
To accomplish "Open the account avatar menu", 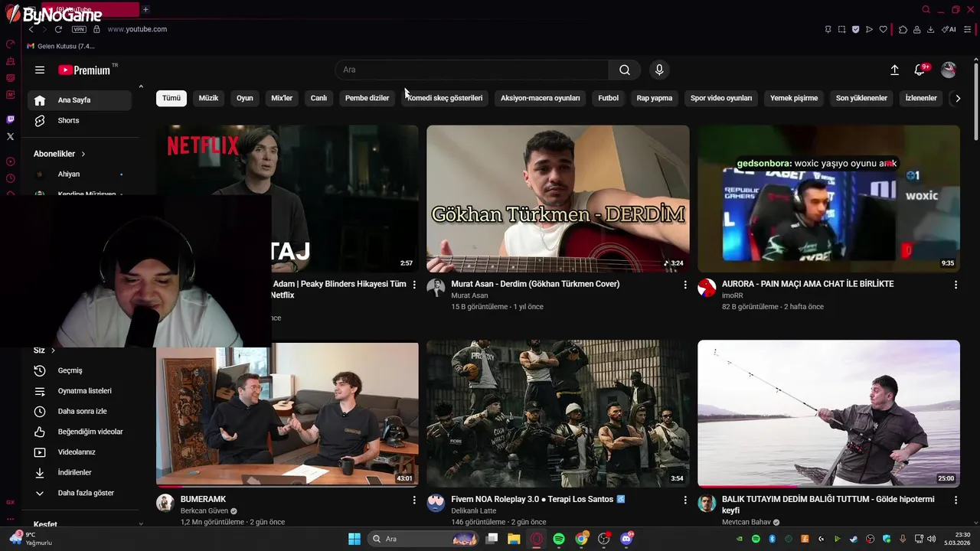I will pyautogui.click(x=949, y=70).
